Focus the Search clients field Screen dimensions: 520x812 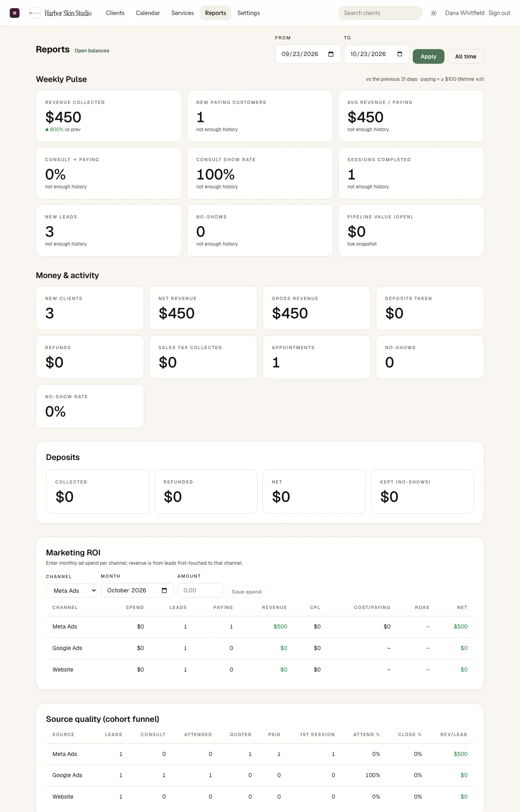coord(380,13)
